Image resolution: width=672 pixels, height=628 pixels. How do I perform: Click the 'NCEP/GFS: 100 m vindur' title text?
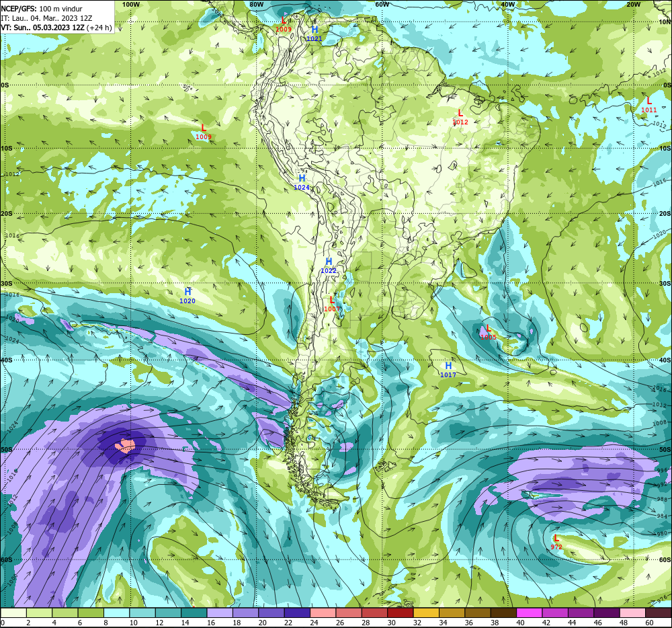coord(42,9)
